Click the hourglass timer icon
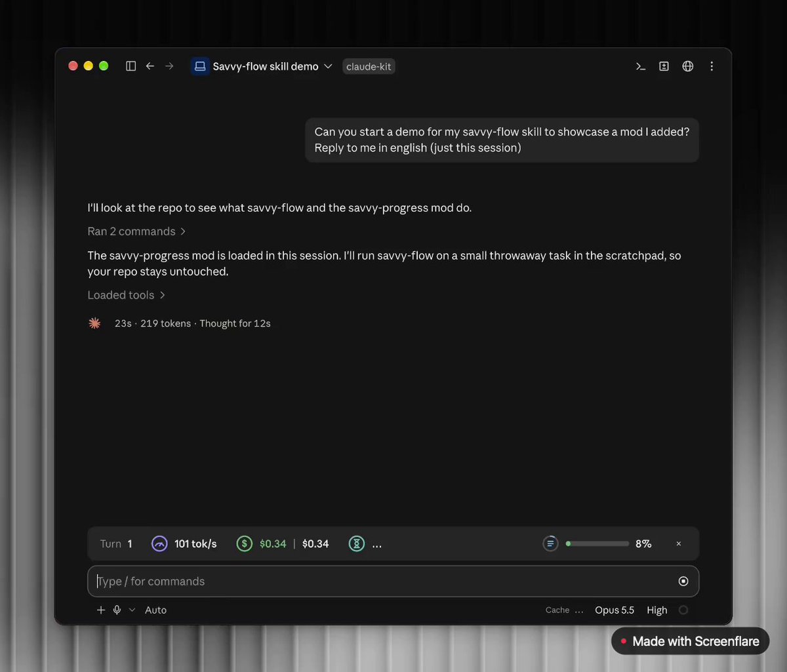The height and width of the screenshot is (672, 787). (357, 544)
